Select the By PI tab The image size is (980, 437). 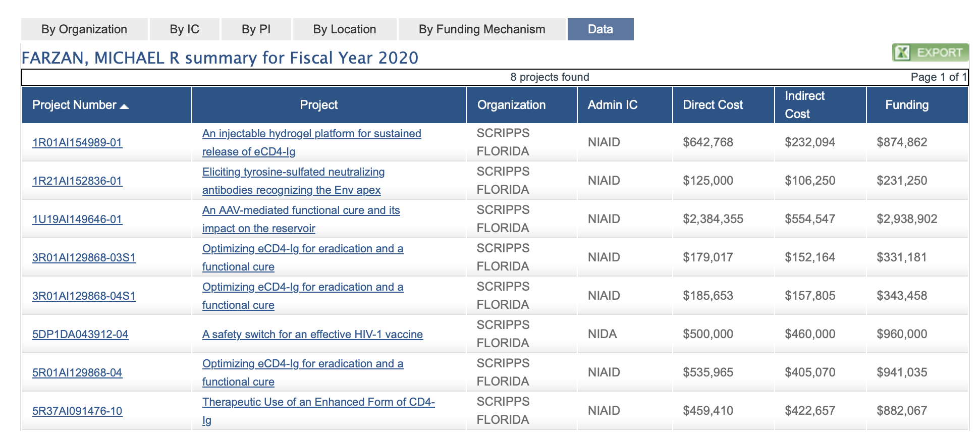(x=256, y=29)
